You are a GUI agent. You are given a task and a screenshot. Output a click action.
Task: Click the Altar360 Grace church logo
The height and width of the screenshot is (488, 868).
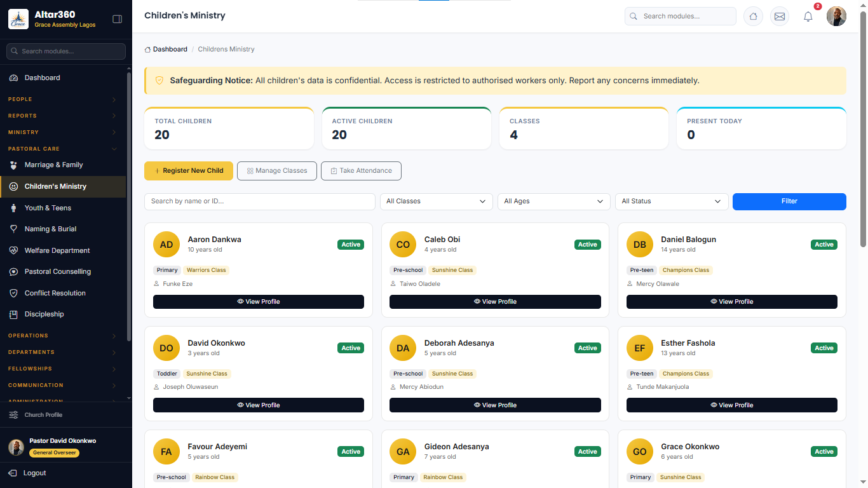[x=18, y=19]
